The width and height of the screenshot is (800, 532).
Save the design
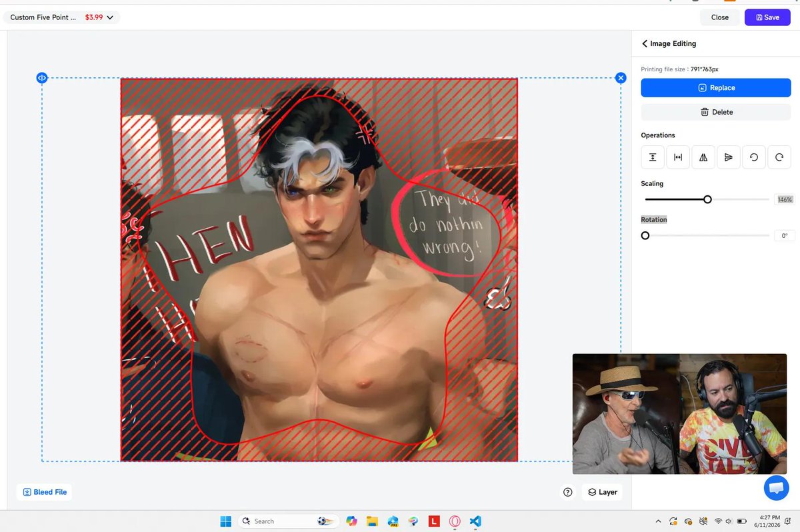(x=767, y=17)
